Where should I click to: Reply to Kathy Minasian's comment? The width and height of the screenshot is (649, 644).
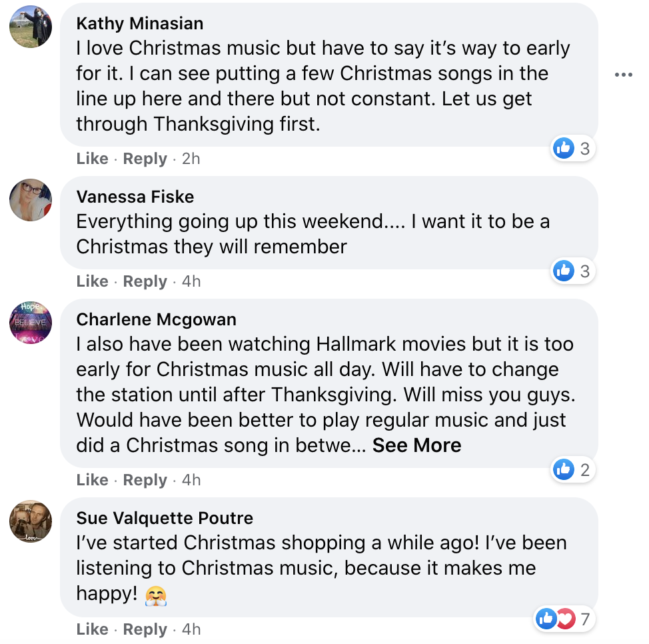pos(145,159)
